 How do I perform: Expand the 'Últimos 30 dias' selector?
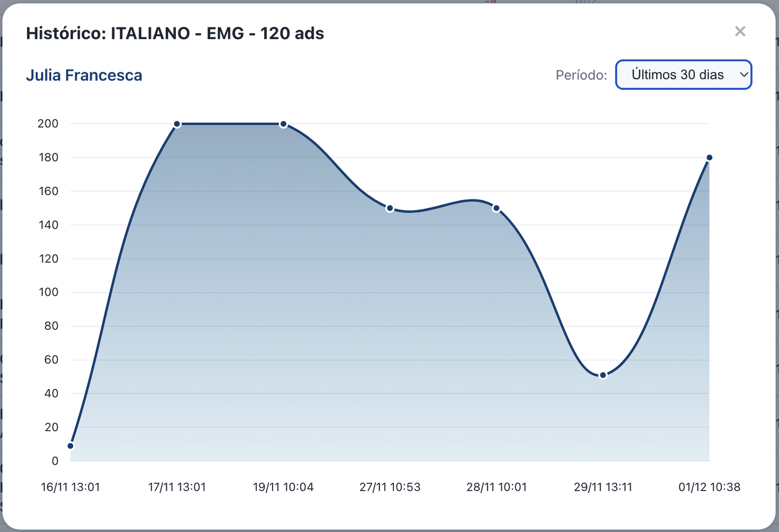click(x=683, y=74)
